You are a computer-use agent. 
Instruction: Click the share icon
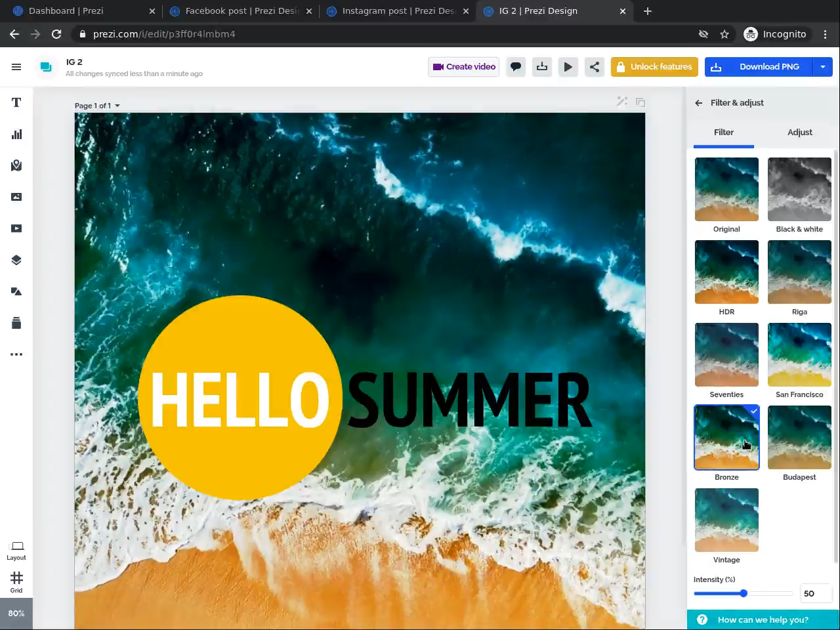[595, 66]
